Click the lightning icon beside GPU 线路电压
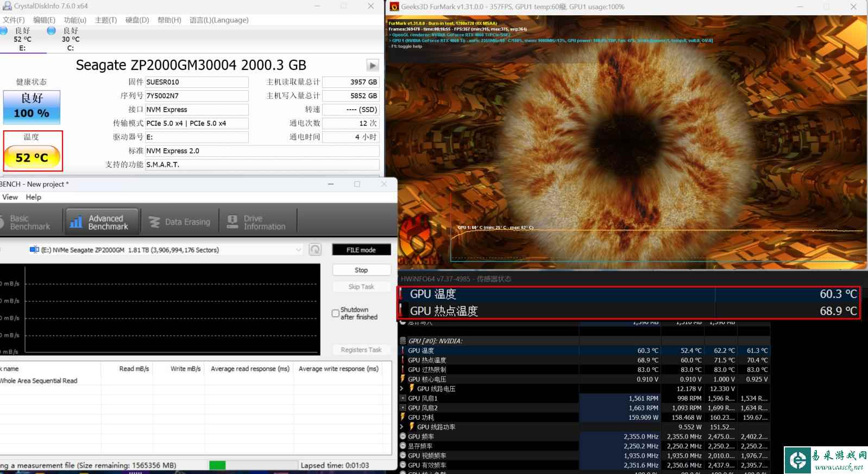The image size is (868, 474). (412, 389)
